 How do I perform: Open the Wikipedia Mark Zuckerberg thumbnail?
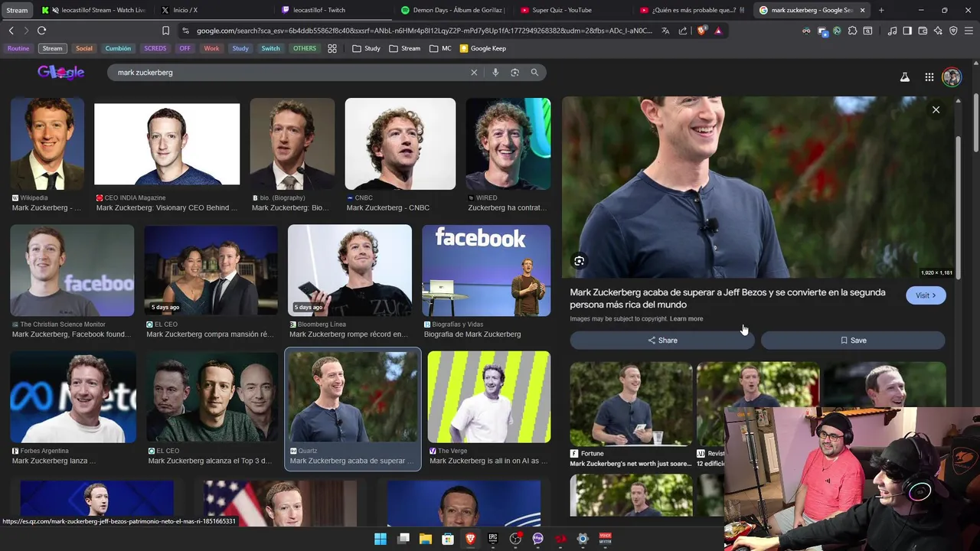pos(47,144)
